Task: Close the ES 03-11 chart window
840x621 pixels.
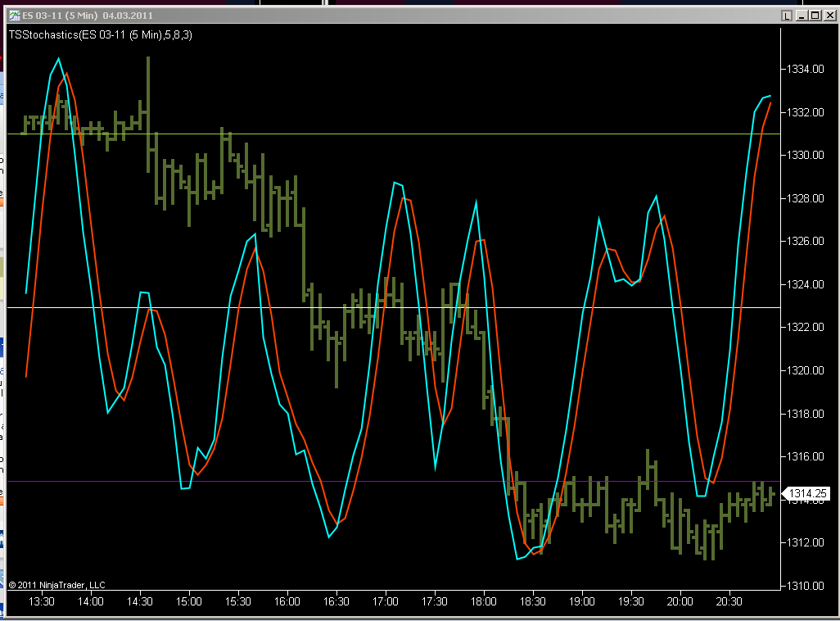Action: (x=829, y=16)
